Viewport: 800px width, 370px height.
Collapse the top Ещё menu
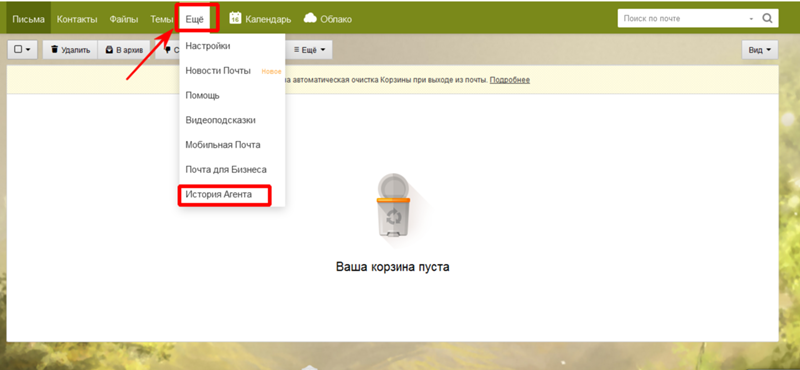(x=194, y=19)
